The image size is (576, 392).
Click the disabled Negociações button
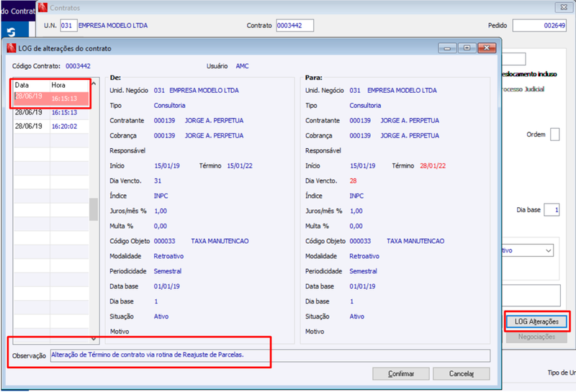tap(536, 337)
